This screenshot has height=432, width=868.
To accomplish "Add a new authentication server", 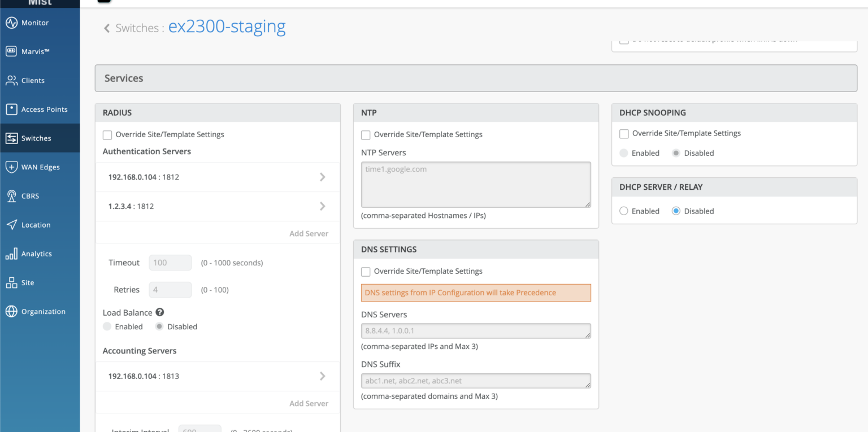I will 309,233.
